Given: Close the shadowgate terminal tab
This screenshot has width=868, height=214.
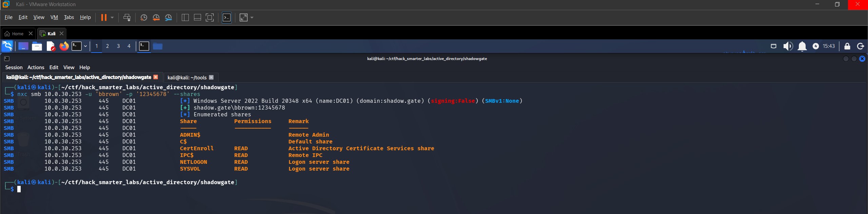Looking at the screenshot, I should (x=156, y=77).
